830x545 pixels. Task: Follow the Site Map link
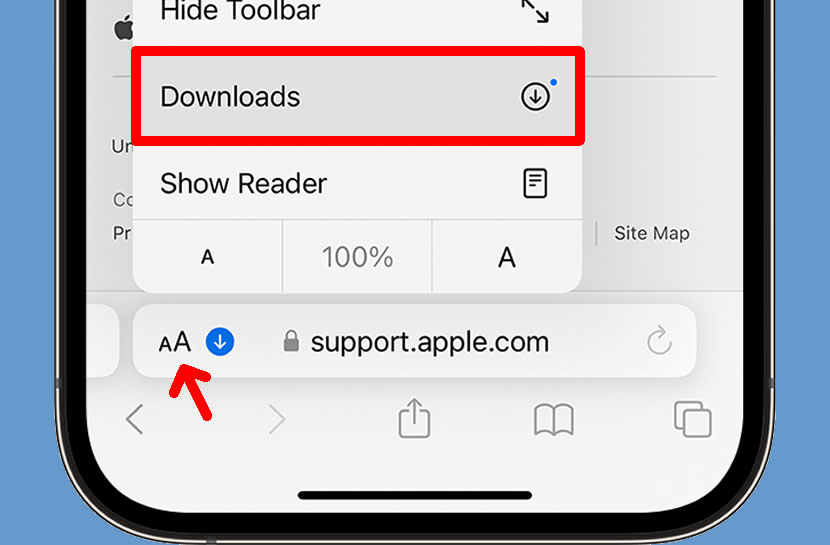coord(652,233)
